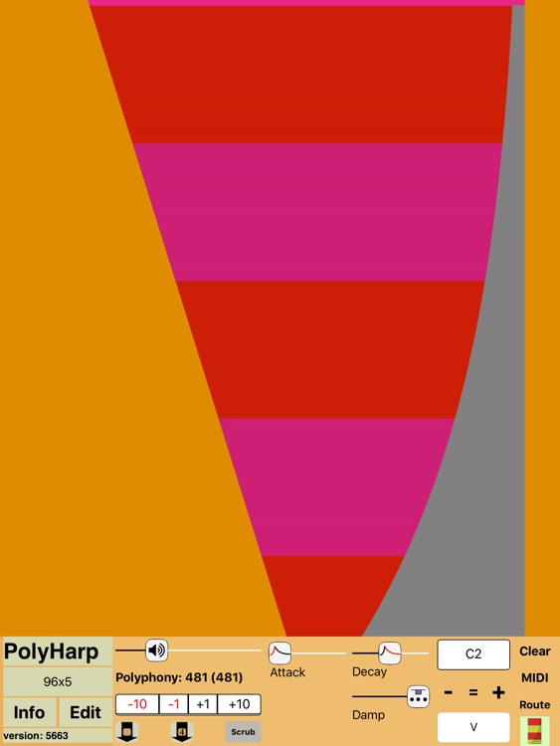Pluck the upper magenta string band

(x=323, y=212)
